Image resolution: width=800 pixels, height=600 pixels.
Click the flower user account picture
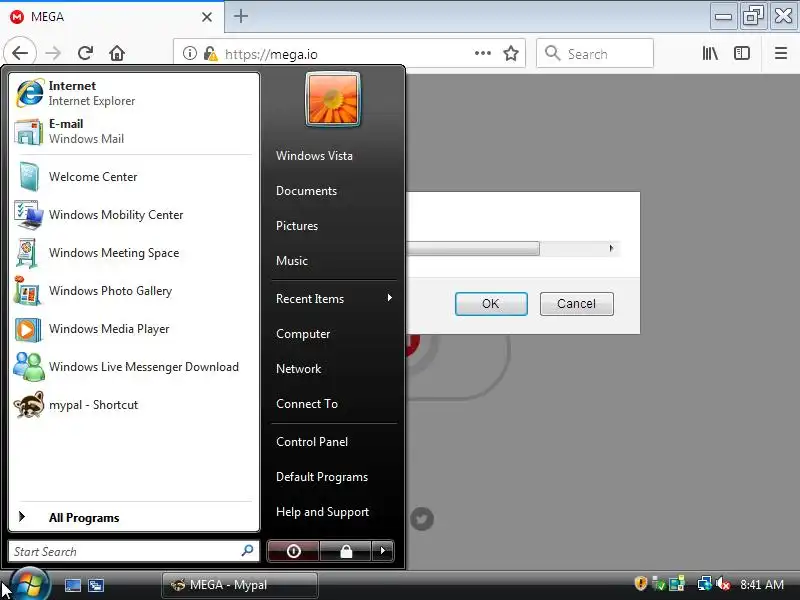333,99
